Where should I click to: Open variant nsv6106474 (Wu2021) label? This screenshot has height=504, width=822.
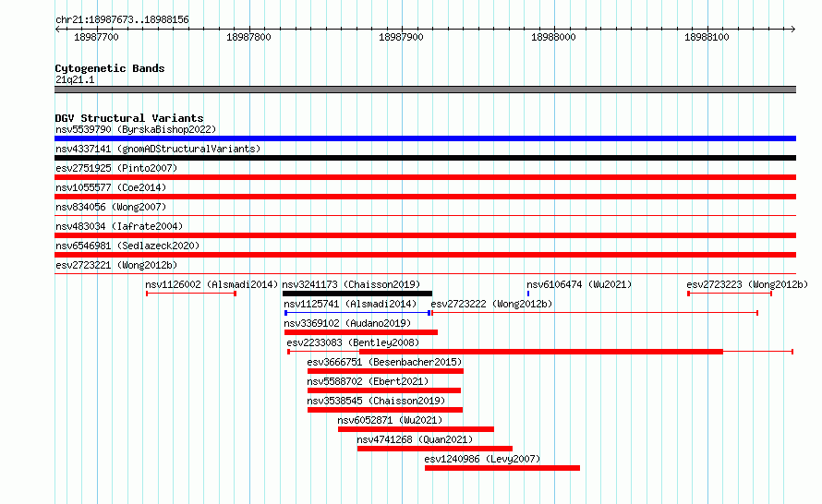click(x=579, y=284)
